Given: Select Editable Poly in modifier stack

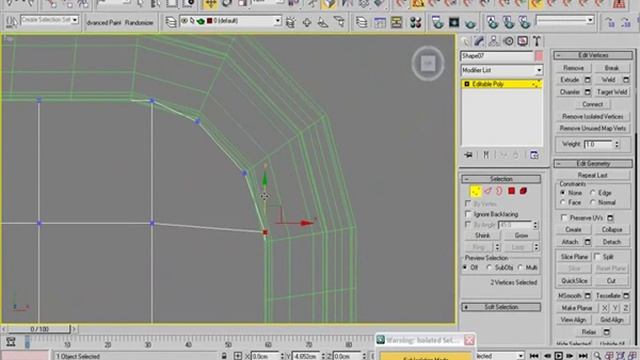Looking at the screenshot, I should pos(502,84).
